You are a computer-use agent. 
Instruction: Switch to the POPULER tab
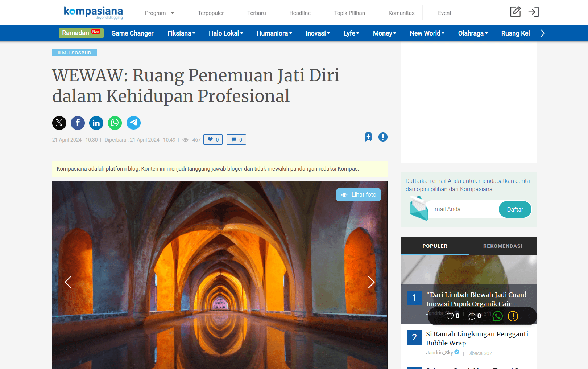click(x=435, y=246)
